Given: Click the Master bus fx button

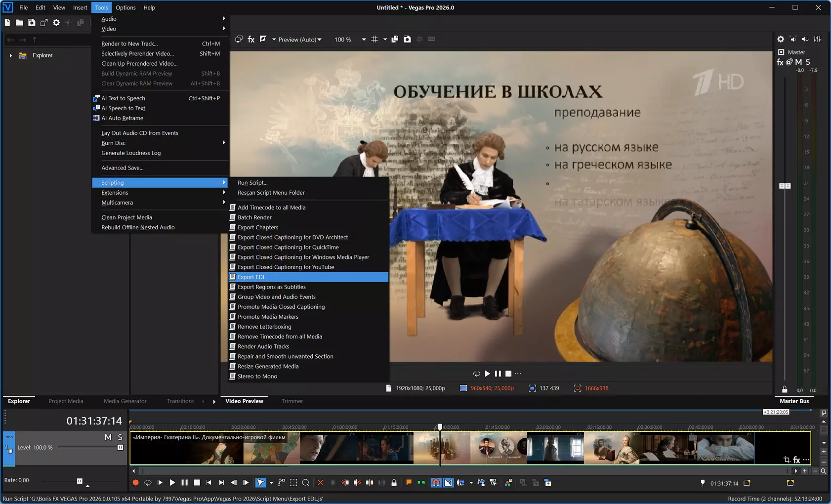Looking at the screenshot, I should click(x=780, y=62).
